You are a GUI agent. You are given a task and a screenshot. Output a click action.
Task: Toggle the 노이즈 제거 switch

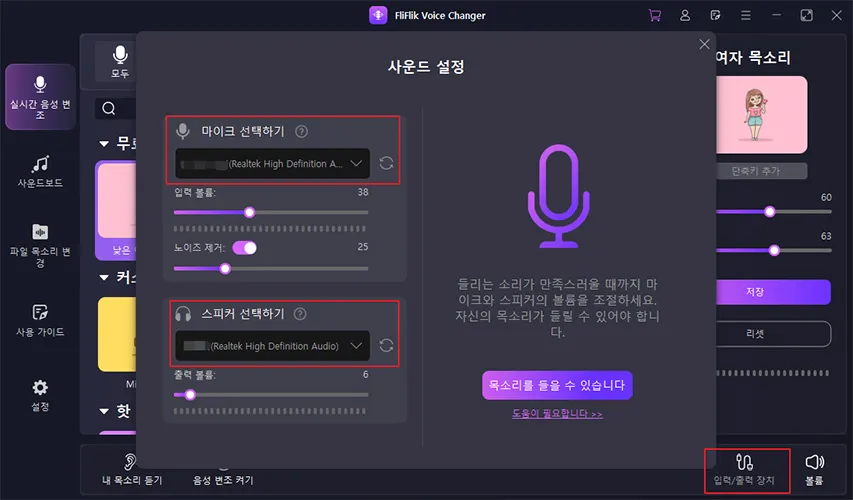click(x=244, y=247)
